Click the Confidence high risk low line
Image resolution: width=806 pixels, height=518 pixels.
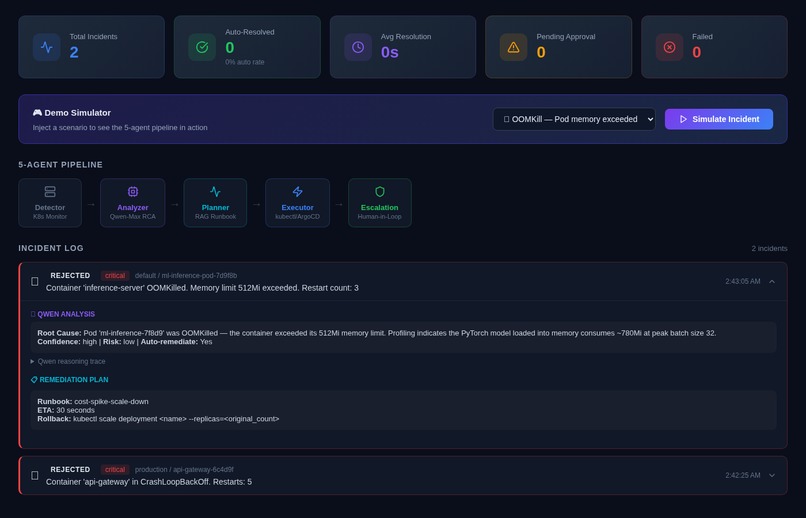125,342
